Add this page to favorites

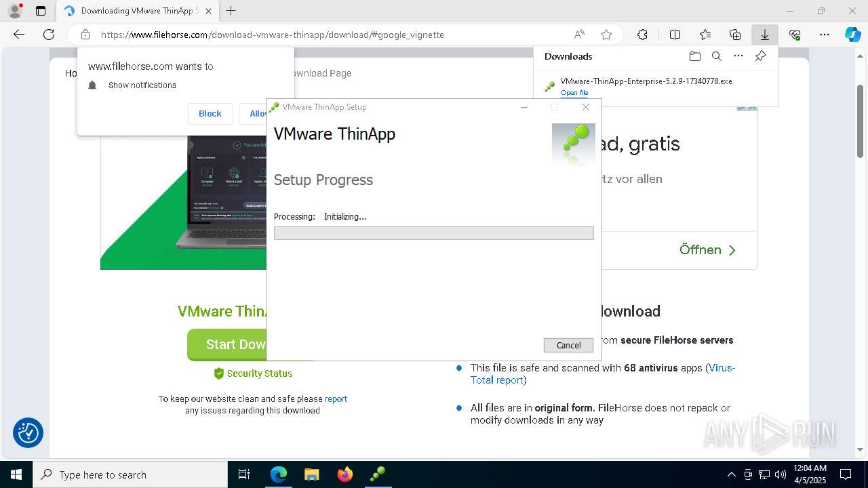pos(606,35)
